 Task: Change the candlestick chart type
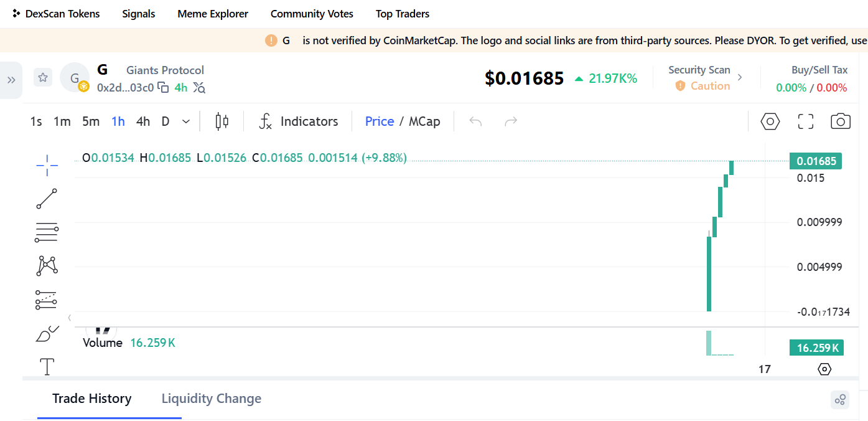[x=222, y=121]
